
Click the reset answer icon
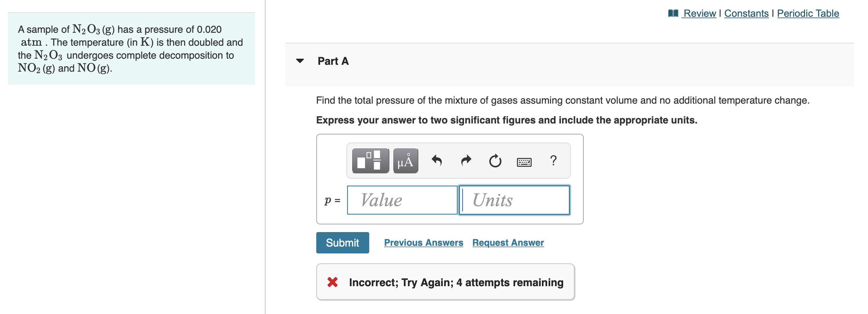494,160
